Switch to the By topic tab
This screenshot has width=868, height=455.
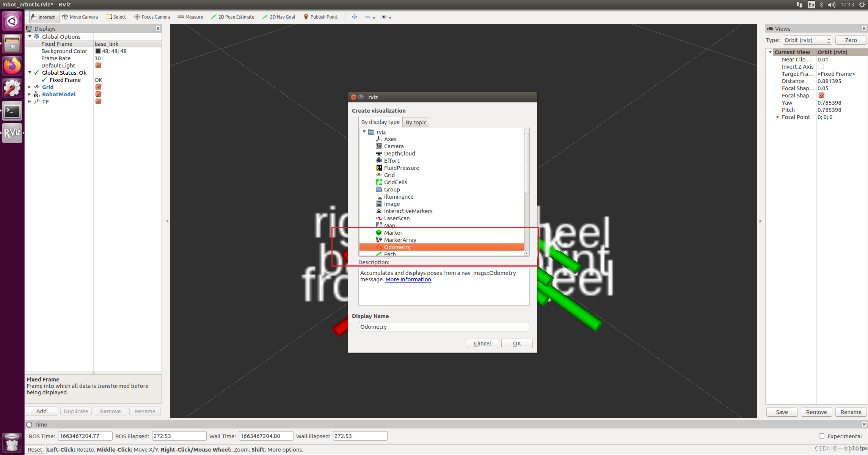[x=416, y=122]
